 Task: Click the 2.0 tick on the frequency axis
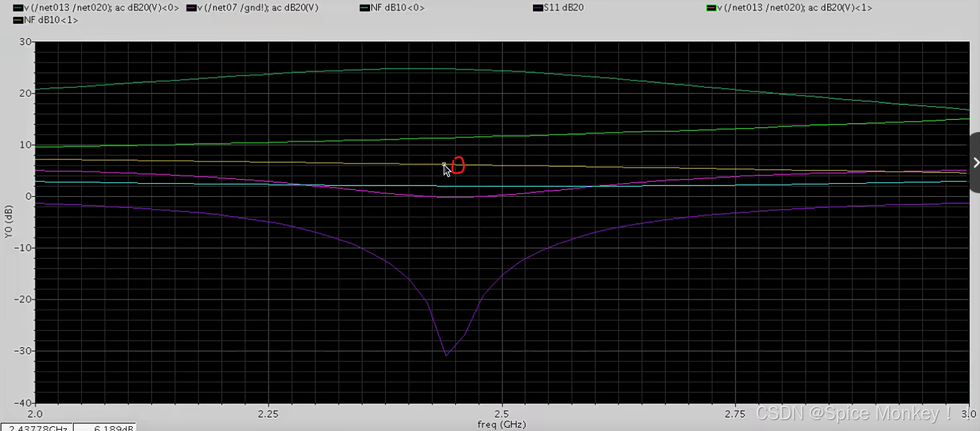[x=35, y=413]
